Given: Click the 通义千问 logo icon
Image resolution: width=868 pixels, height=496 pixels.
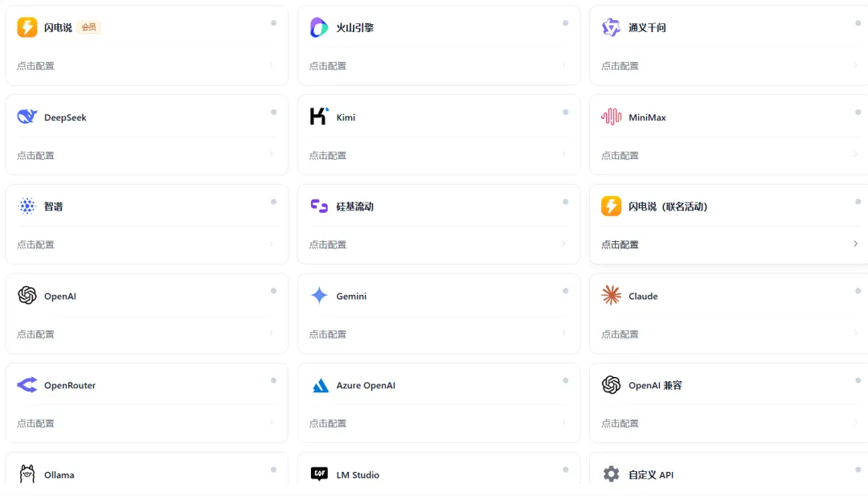Looking at the screenshot, I should pyautogui.click(x=611, y=27).
